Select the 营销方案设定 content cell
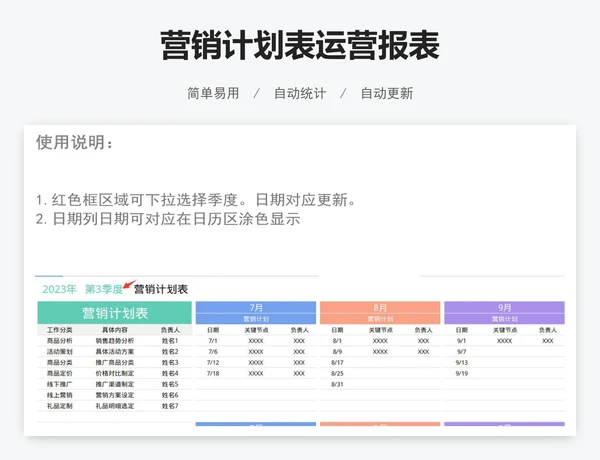The width and height of the screenshot is (600, 460). 115,395
